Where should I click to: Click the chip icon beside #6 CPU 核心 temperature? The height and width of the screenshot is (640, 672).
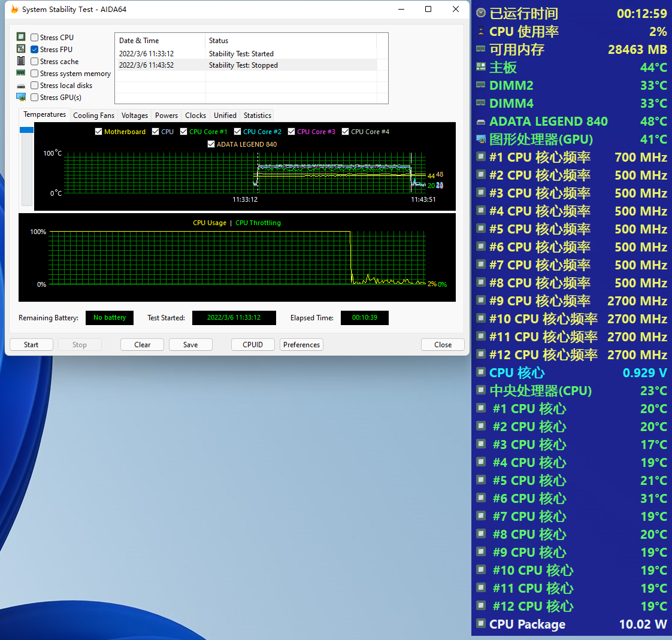(481, 498)
